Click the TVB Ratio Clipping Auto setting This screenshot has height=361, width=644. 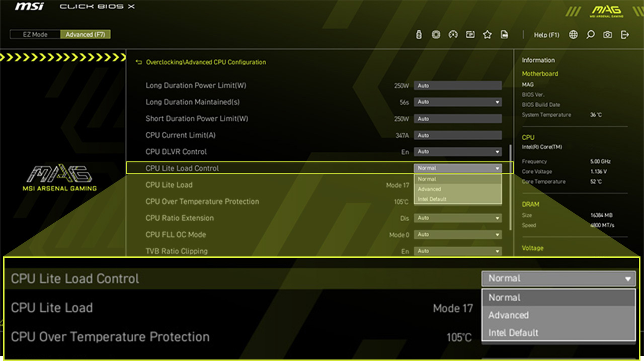[x=458, y=251]
